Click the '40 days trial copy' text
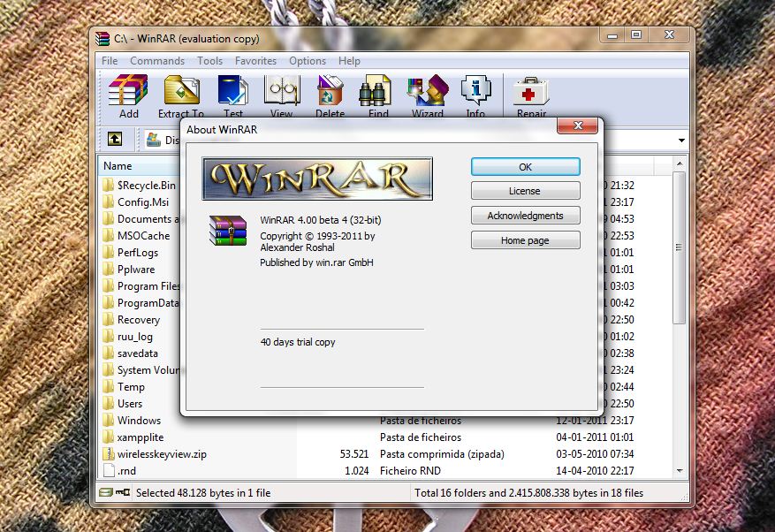This screenshot has height=532, width=775. (x=298, y=342)
